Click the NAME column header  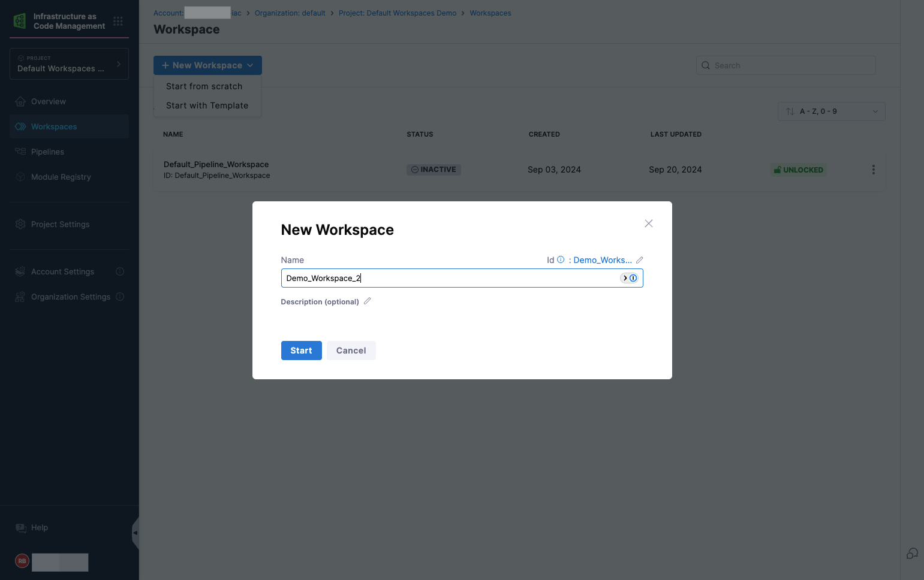click(173, 134)
